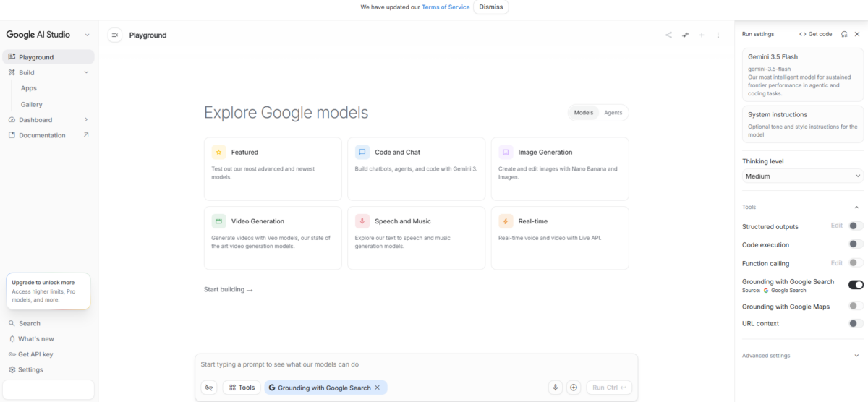Click into the prompt text input field
This screenshot has height=402, width=868.
pyautogui.click(x=416, y=364)
